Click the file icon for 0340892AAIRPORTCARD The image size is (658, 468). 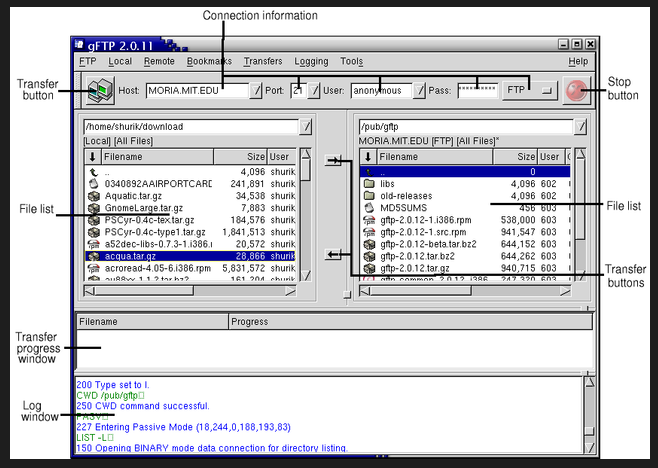94,184
